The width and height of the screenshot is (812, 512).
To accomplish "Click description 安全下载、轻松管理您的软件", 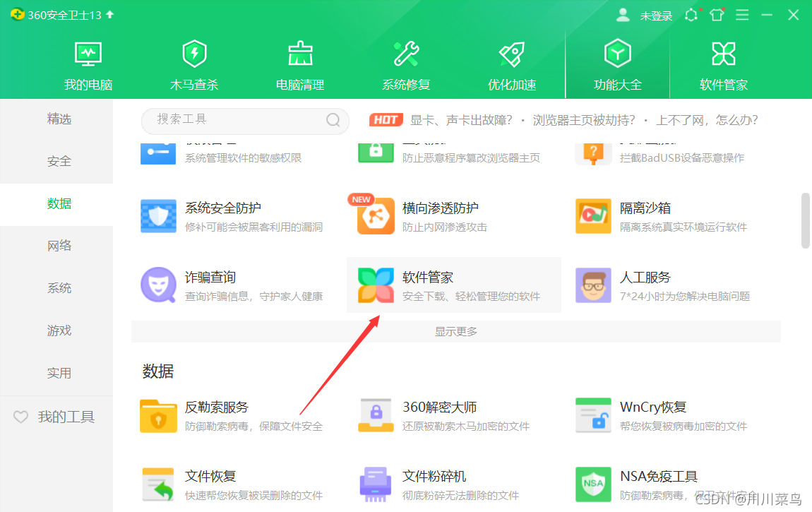I will coord(471,297).
